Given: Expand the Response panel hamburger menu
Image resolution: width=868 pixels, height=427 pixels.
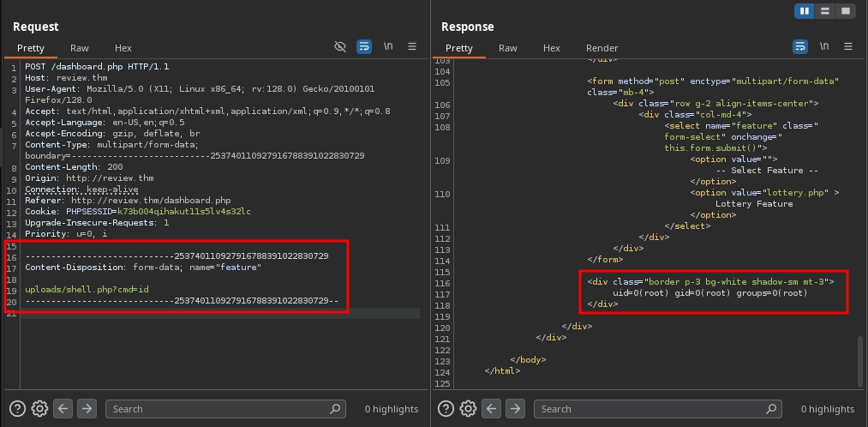Looking at the screenshot, I should (847, 46).
